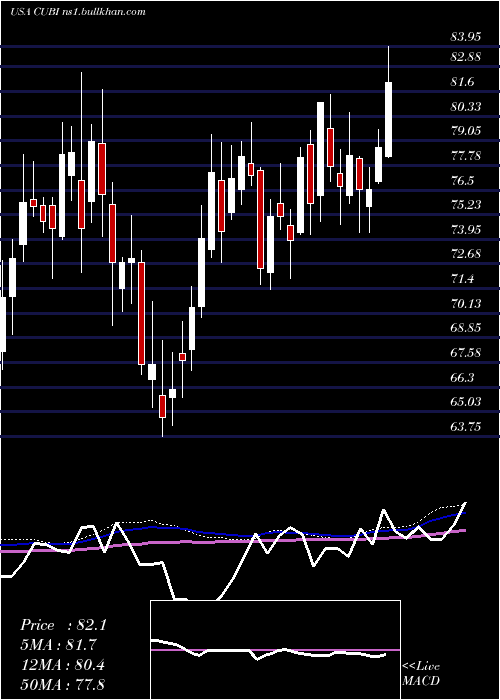Select the 71.4 price axis label
Image resolution: width=500 pixels, height=700 pixels.
[x=463, y=279]
